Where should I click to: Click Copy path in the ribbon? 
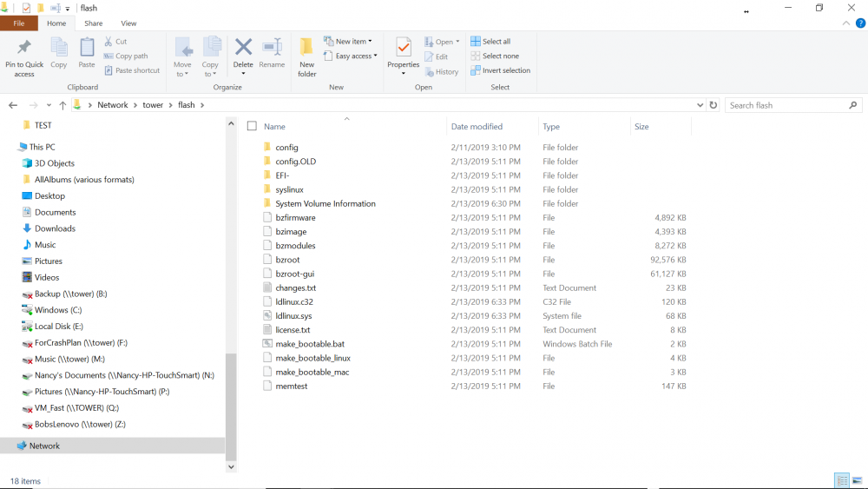pyautogui.click(x=126, y=56)
